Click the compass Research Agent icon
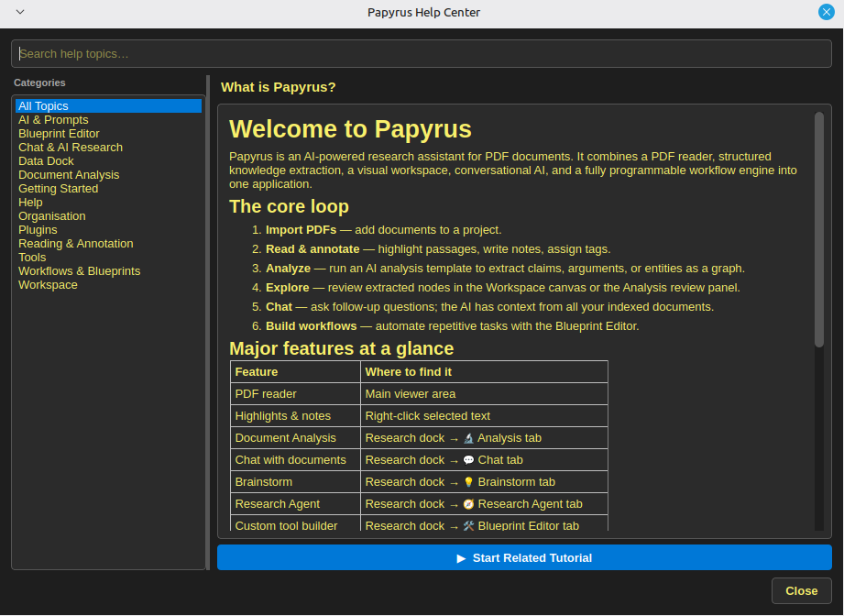This screenshot has width=844, height=616. 468,504
